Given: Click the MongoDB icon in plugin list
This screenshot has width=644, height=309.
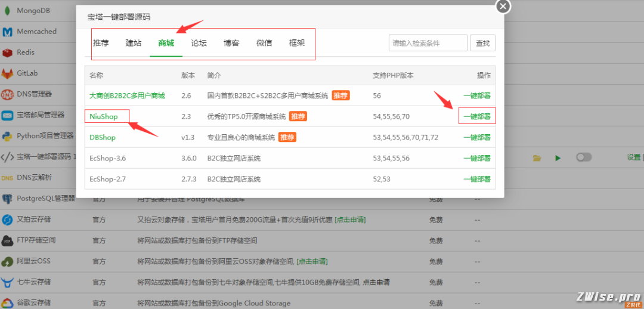Looking at the screenshot, I should (x=7, y=11).
